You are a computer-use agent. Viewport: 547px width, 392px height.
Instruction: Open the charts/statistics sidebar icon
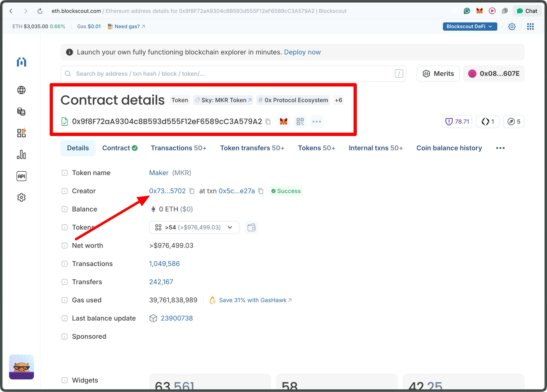click(x=21, y=155)
